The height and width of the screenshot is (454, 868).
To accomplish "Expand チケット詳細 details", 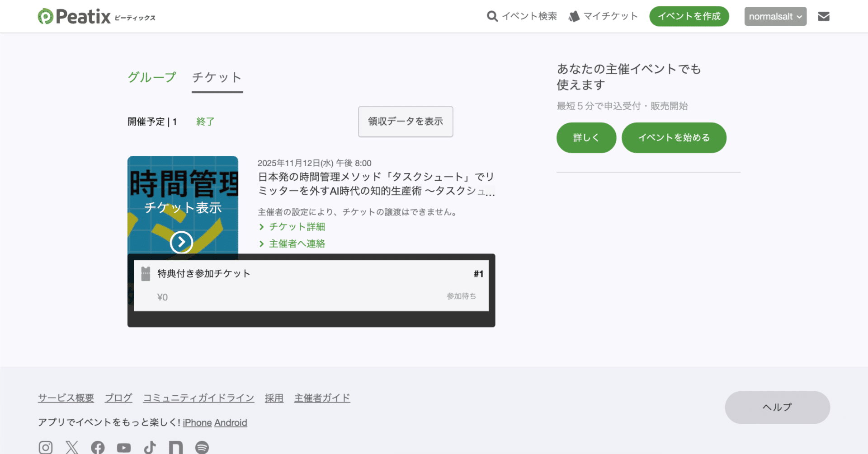I will 297,227.
